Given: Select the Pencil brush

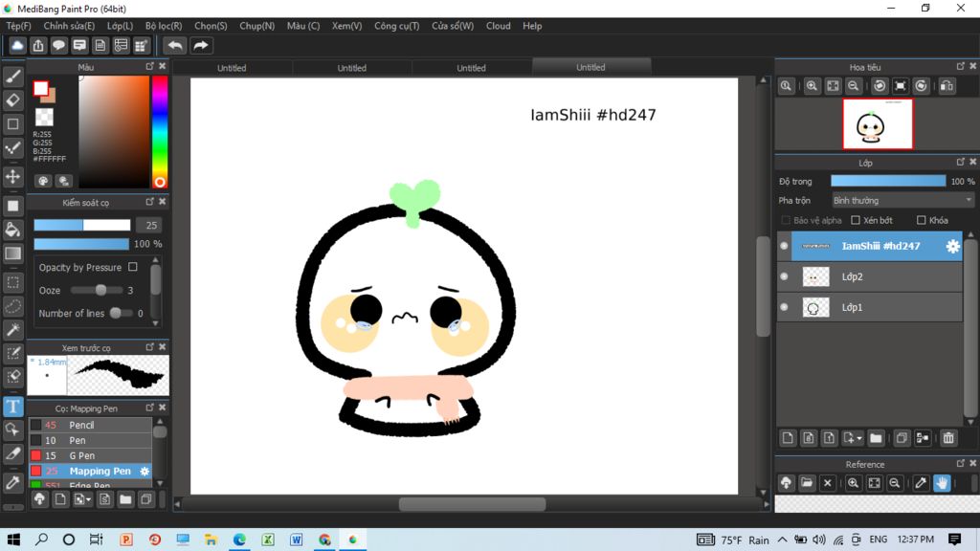Looking at the screenshot, I should 91,425.
